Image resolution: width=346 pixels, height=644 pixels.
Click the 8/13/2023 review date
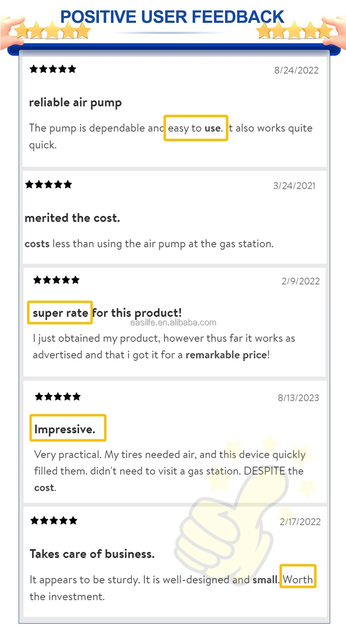point(298,398)
